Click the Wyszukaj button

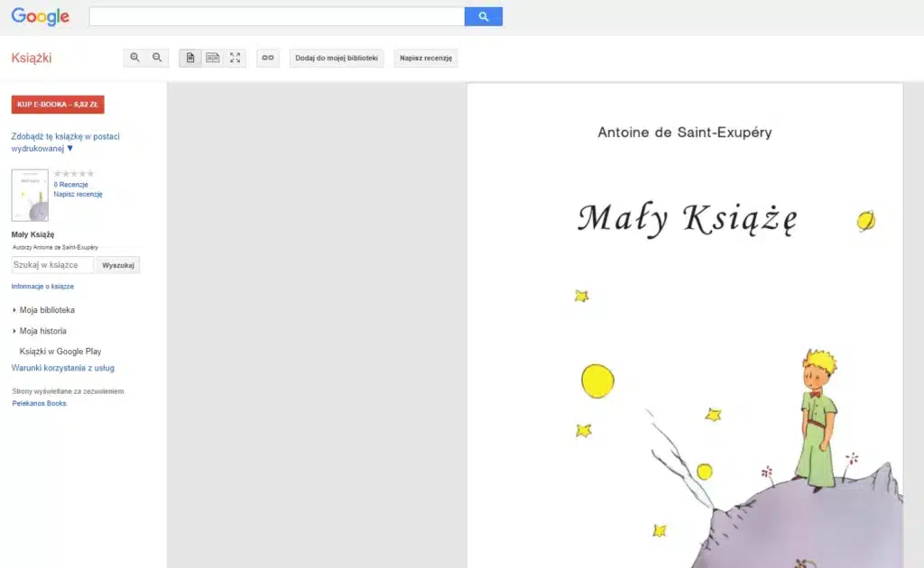click(x=118, y=265)
